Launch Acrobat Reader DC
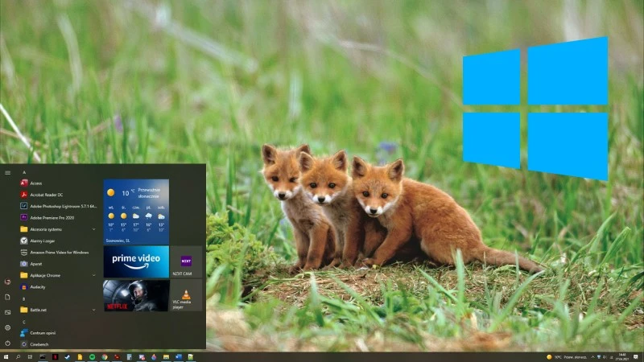This screenshot has width=644, height=362. (x=57, y=195)
